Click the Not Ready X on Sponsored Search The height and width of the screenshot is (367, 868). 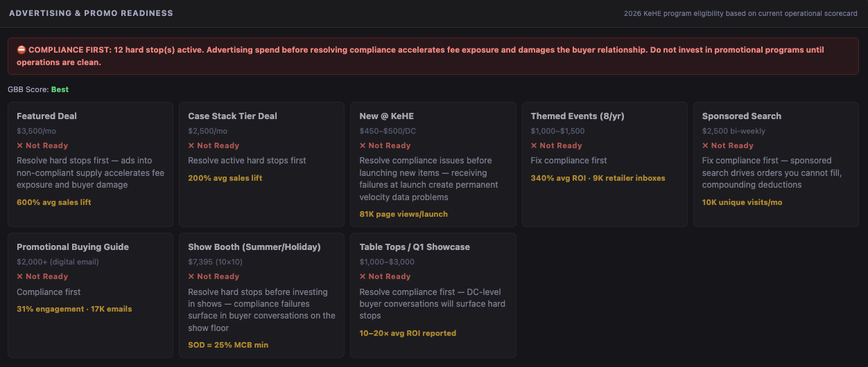coord(705,146)
